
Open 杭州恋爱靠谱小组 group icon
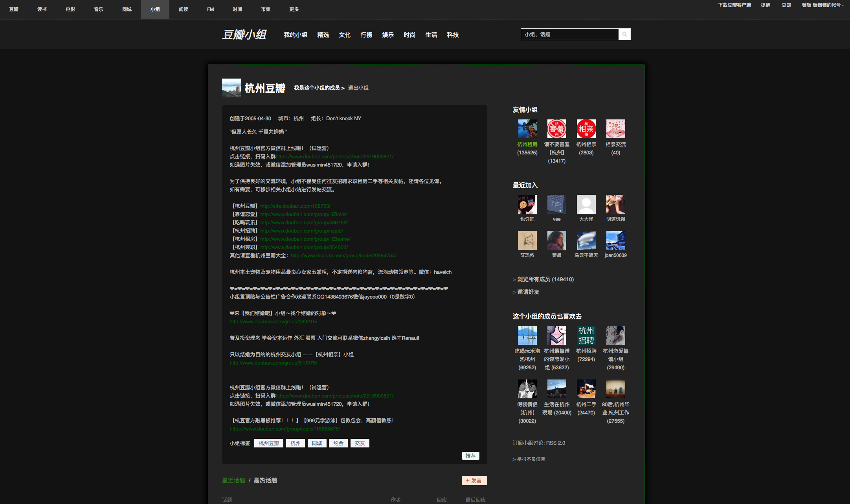point(616,335)
